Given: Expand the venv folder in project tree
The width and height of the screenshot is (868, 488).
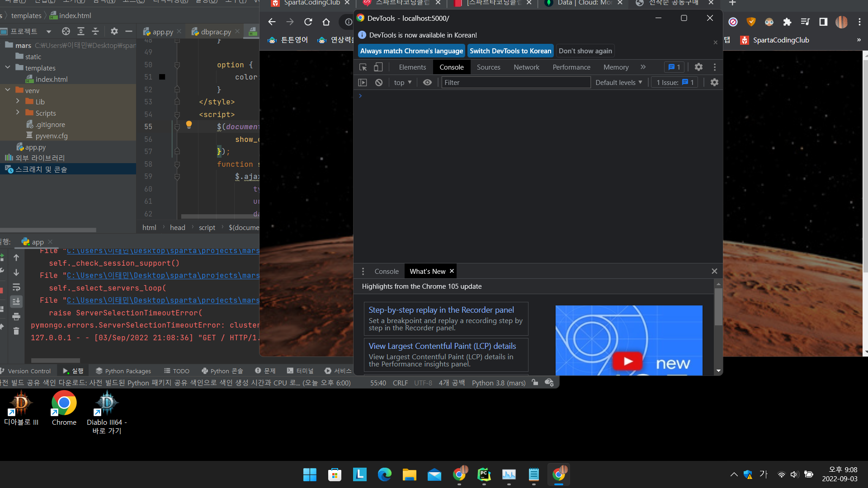Looking at the screenshot, I should click(x=8, y=90).
